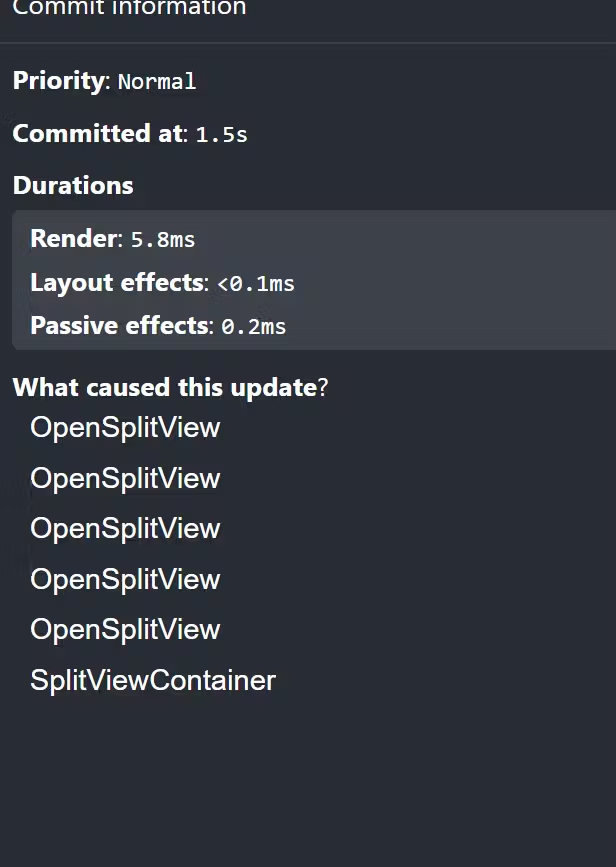The image size is (616, 867).
Task: Select the second OpenSplitView in the list
Action: 125,479
